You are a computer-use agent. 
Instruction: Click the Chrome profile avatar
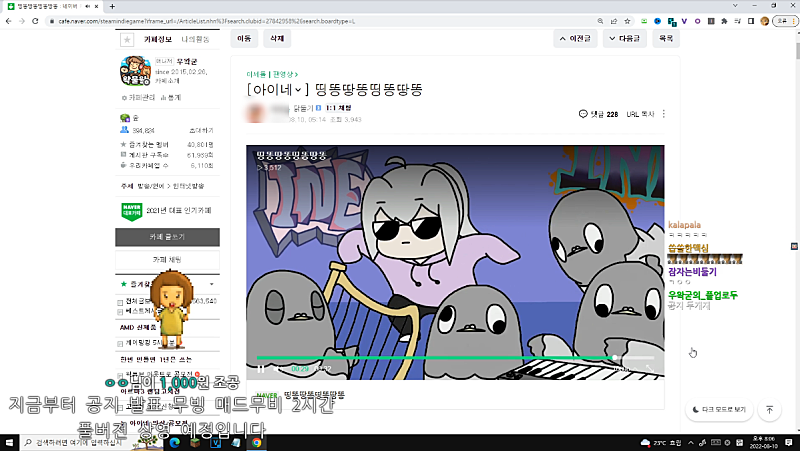point(764,21)
